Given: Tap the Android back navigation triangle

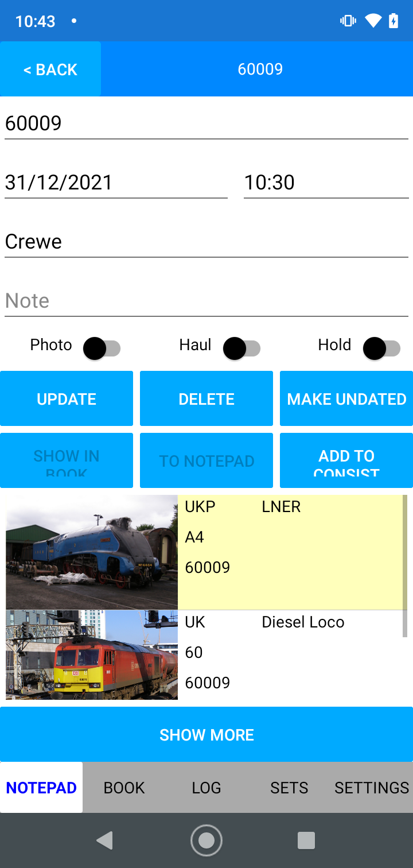Looking at the screenshot, I should 104,840.
